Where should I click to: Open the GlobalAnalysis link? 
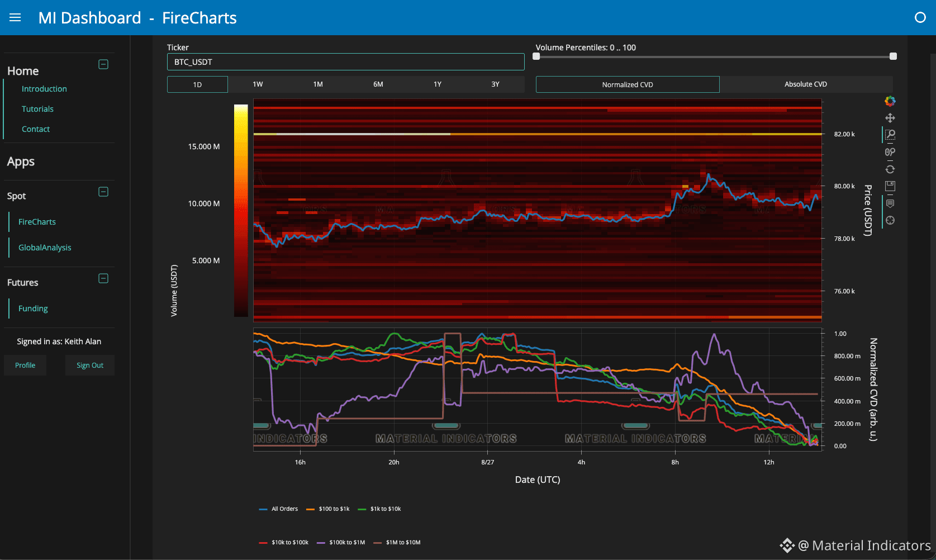click(45, 248)
